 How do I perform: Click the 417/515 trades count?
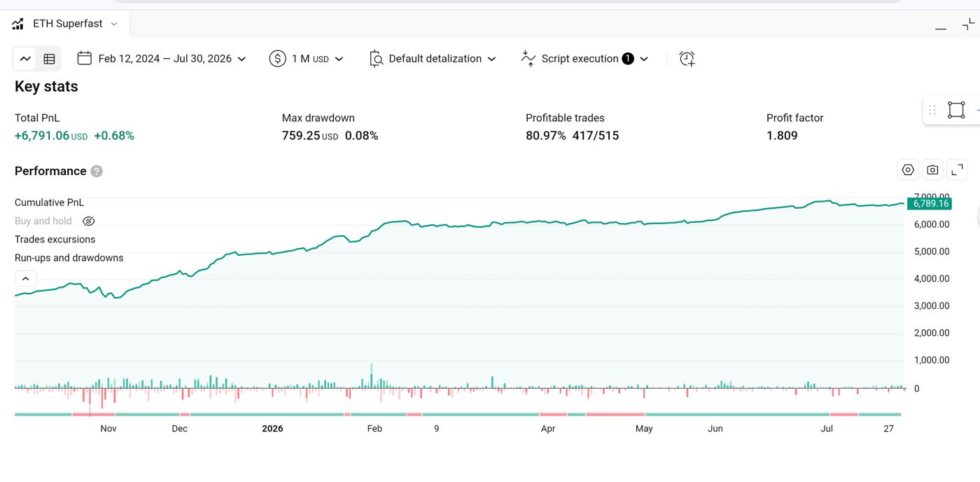coord(596,136)
